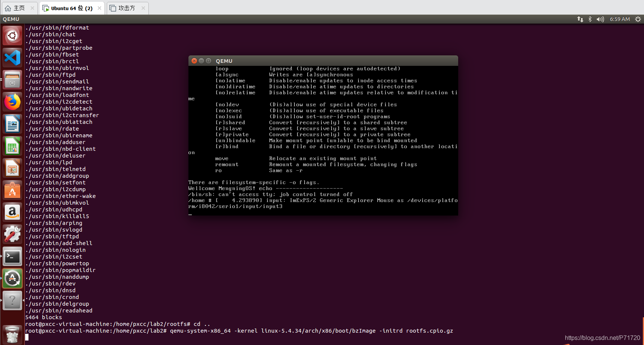Open the Files manager in dock
The width and height of the screenshot is (644, 345).
pyautogui.click(x=12, y=80)
